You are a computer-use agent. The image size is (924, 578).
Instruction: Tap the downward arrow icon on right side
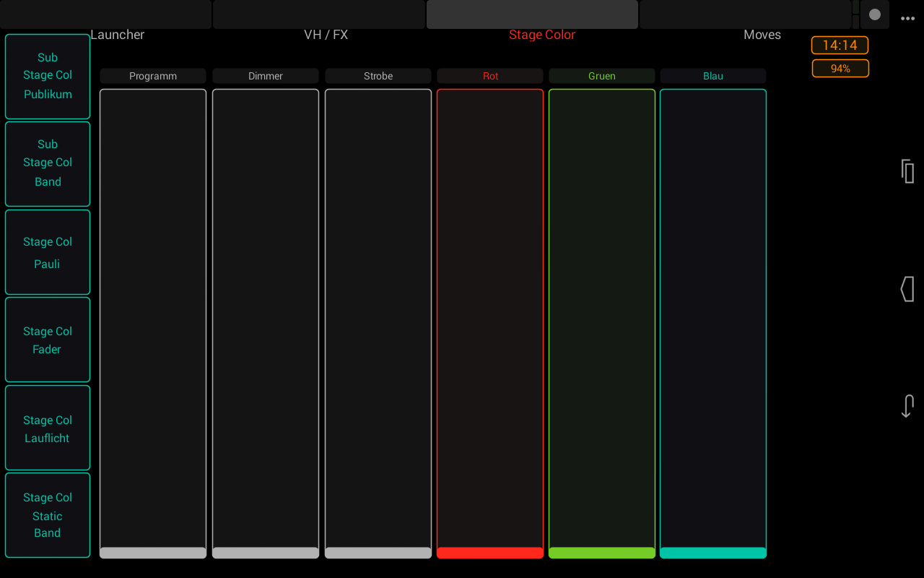(907, 405)
